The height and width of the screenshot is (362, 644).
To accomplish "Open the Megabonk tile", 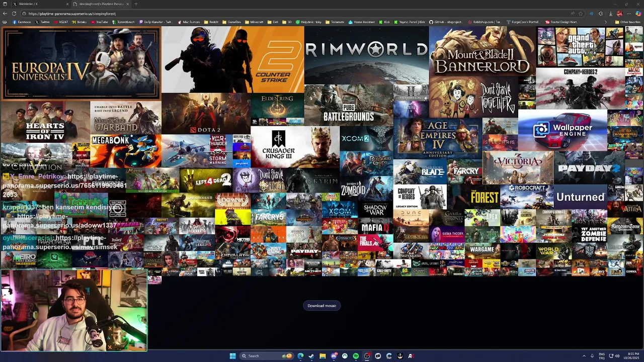I will 126,151.
